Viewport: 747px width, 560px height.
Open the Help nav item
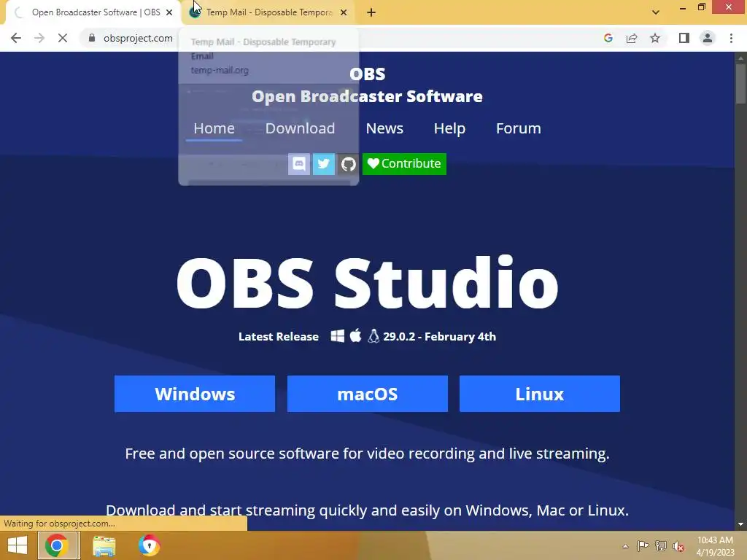pos(449,128)
